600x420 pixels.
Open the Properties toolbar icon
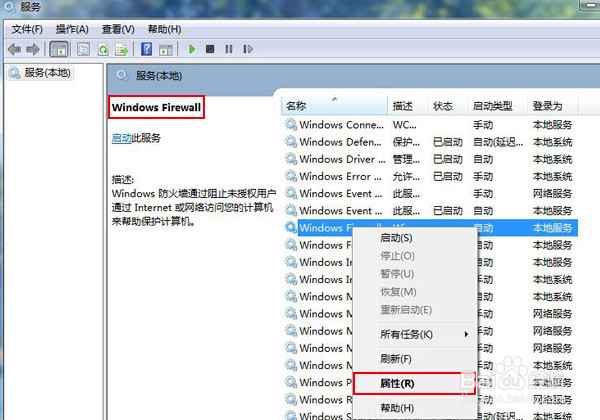[83, 49]
